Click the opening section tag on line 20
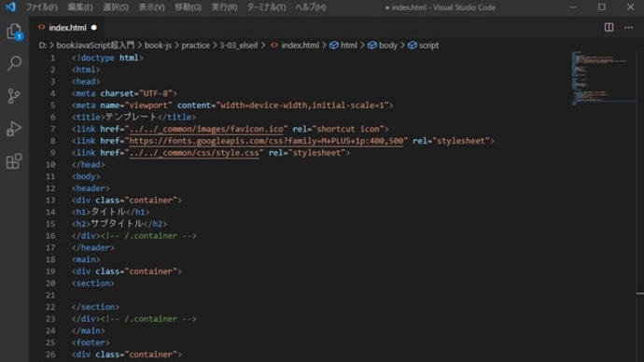The image size is (644, 362). pyautogui.click(x=93, y=284)
